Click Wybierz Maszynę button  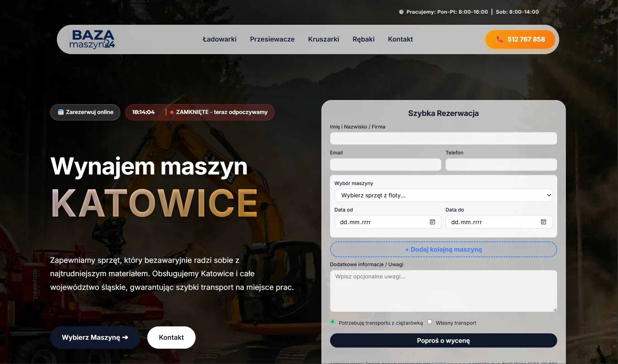(x=95, y=338)
